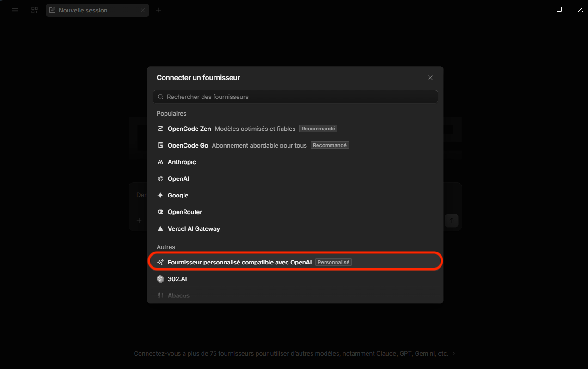Maximize the application window

[x=559, y=9]
